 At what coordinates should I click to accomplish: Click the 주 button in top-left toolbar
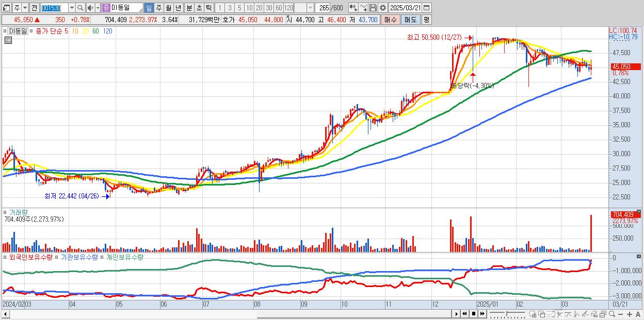click(x=17, y=8)
